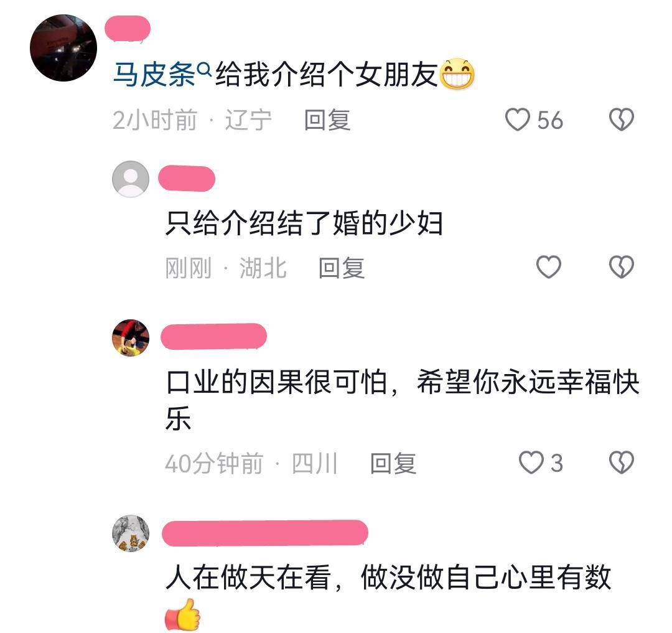Open the dark avatar of top commenter

pos(63,47)
